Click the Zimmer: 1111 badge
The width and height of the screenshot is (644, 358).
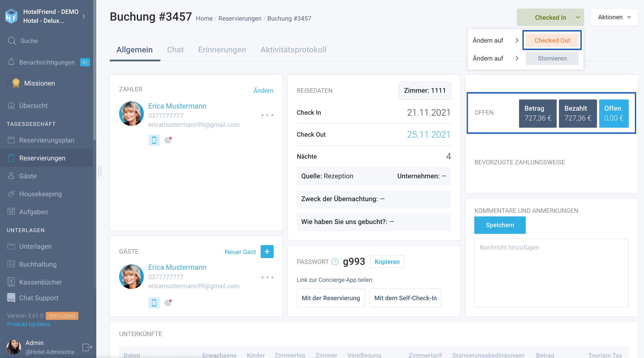(x=425, y=90)
